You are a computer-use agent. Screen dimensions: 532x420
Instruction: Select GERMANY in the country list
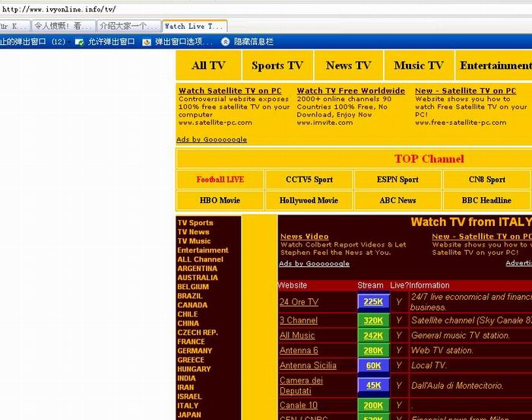tap(195, 351)
